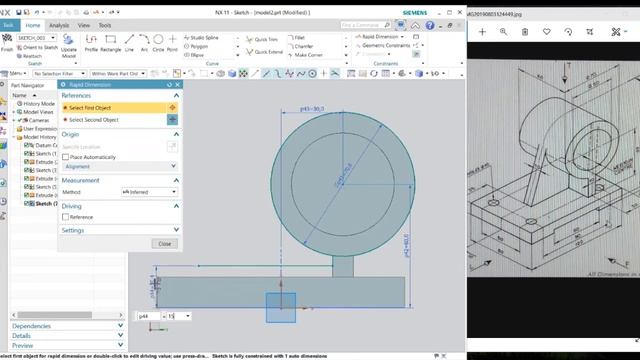
Task: Collapse the References section
Action: pos(176,96)
